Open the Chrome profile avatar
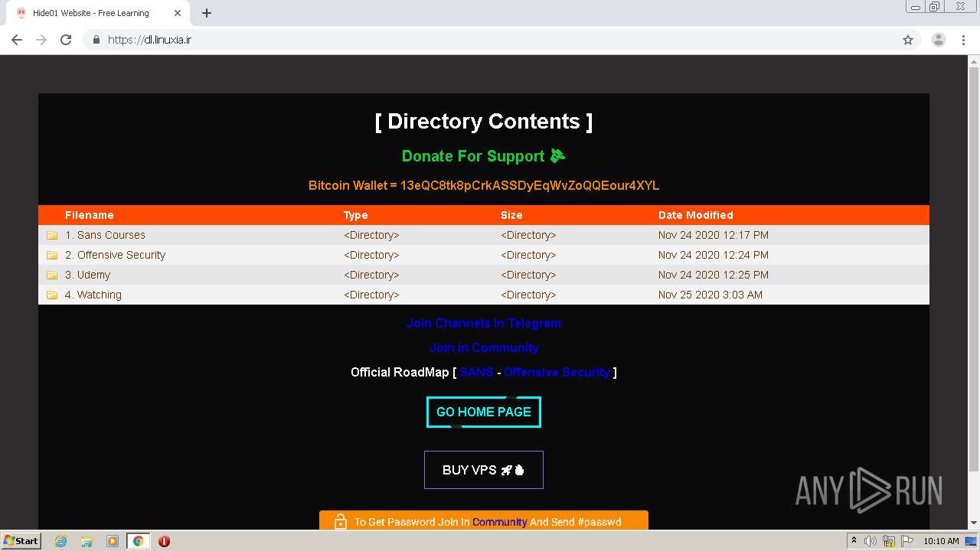The image size is (980, 551). click(x=938, y=40)
